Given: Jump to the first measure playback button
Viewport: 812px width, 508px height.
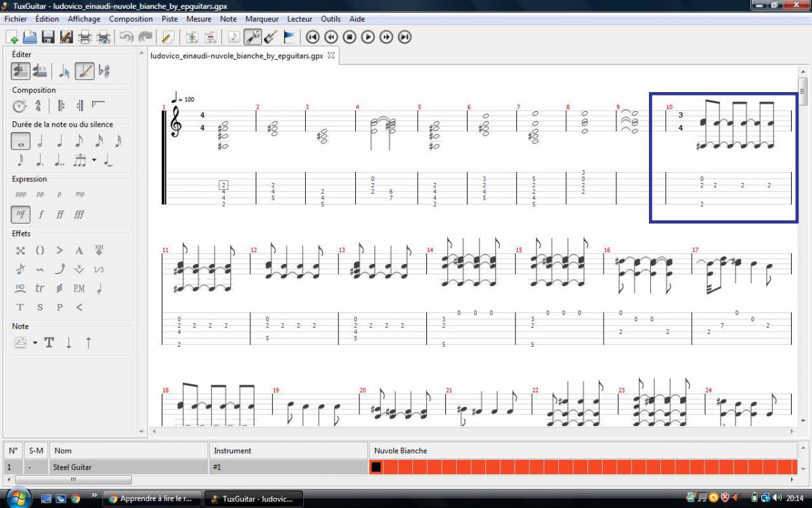Looking at the screenshot, I should pos(313,37).
